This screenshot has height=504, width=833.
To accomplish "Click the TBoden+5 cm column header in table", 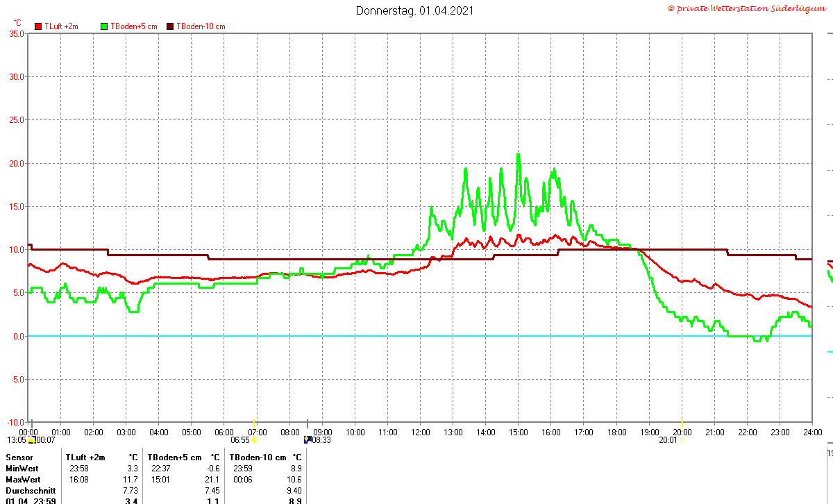I will [x=174, y=457].
